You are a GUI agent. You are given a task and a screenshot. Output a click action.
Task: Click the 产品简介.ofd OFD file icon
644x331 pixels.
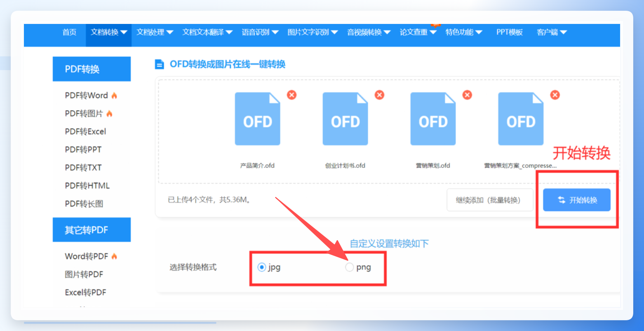point(258,119)
